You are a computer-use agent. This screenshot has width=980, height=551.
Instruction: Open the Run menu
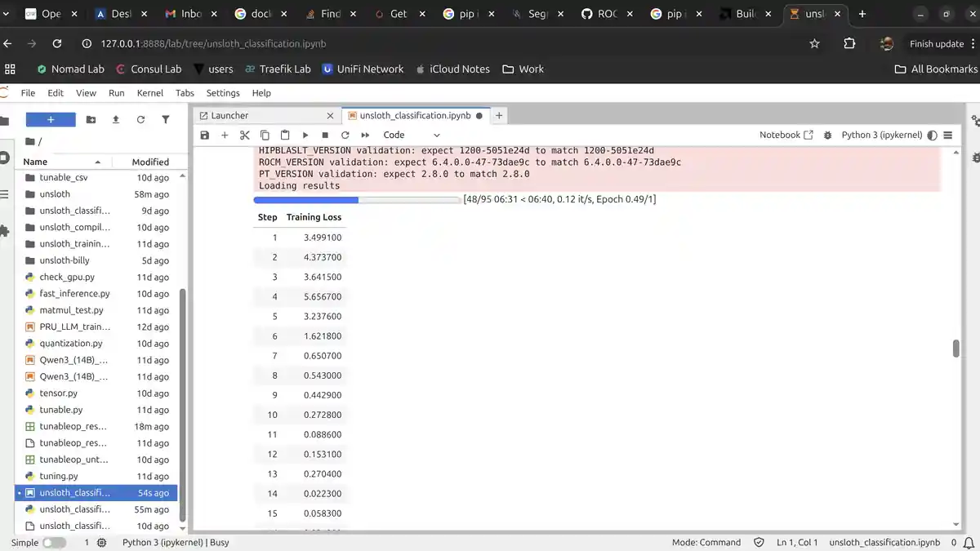click(x=117, y=93)
